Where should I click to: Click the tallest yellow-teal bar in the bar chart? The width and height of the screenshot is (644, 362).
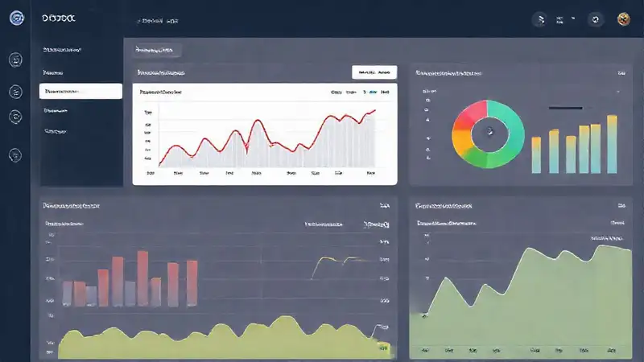pos(612,144)
